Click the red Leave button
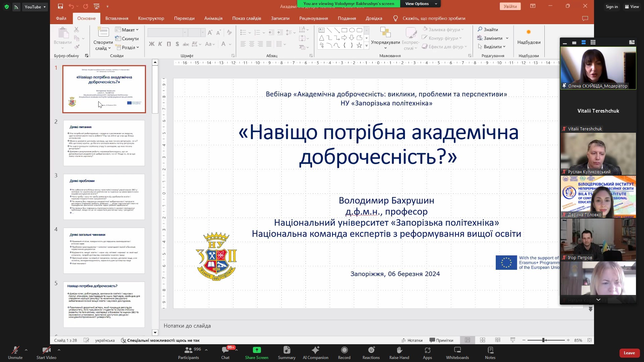Screen dimensions: 644x362 coord(629,353)
